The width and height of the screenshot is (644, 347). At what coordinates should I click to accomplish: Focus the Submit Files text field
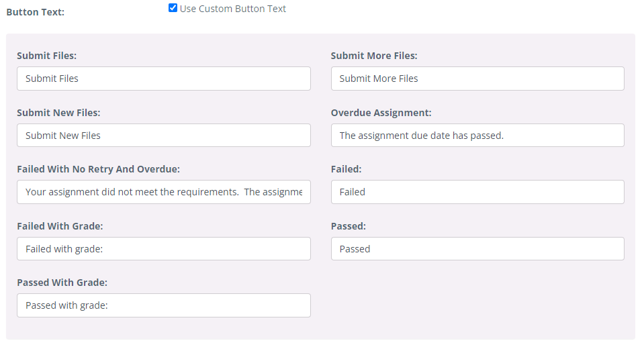coord(164,79)
